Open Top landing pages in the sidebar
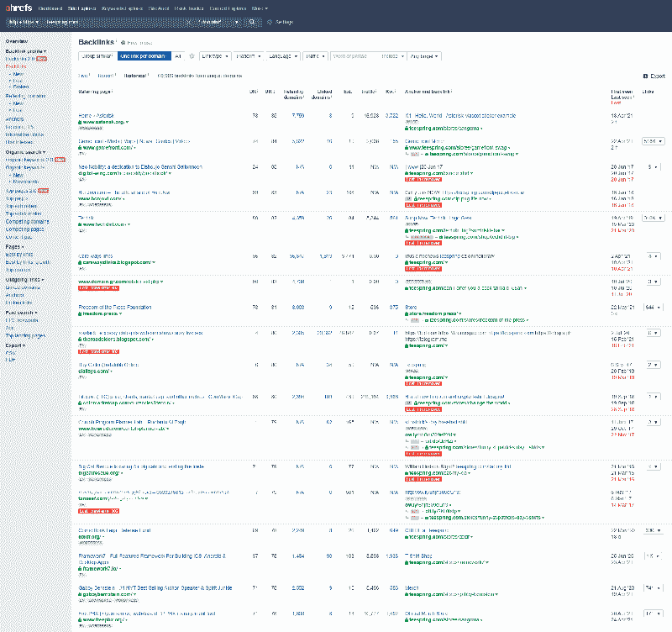Viewport: 672px width, 632px height. pos(25,335)
